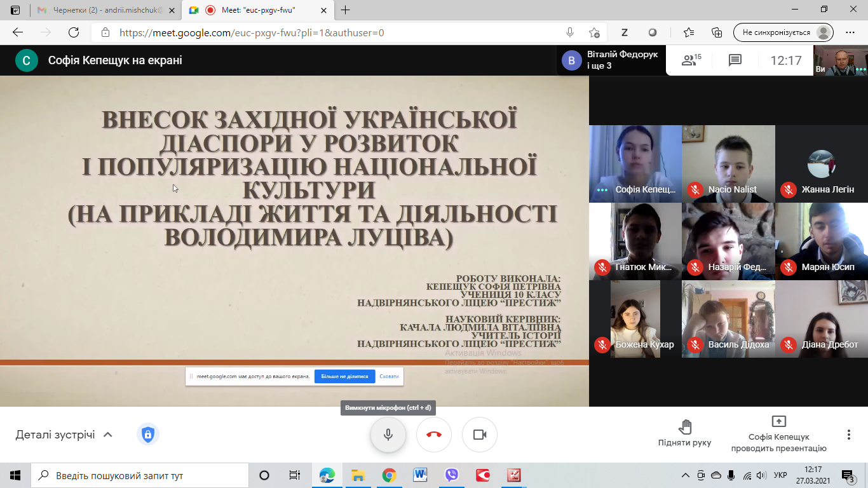
Task: Click the Windows search box
Action: 140,475
